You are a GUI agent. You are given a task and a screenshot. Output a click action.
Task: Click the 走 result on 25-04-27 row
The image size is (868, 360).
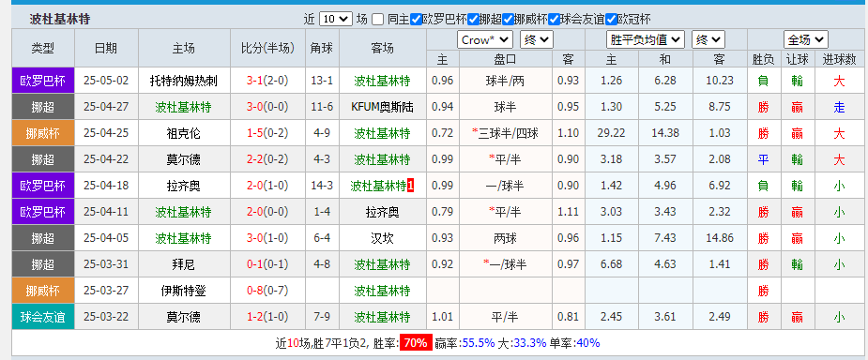(x=839, y=107)
